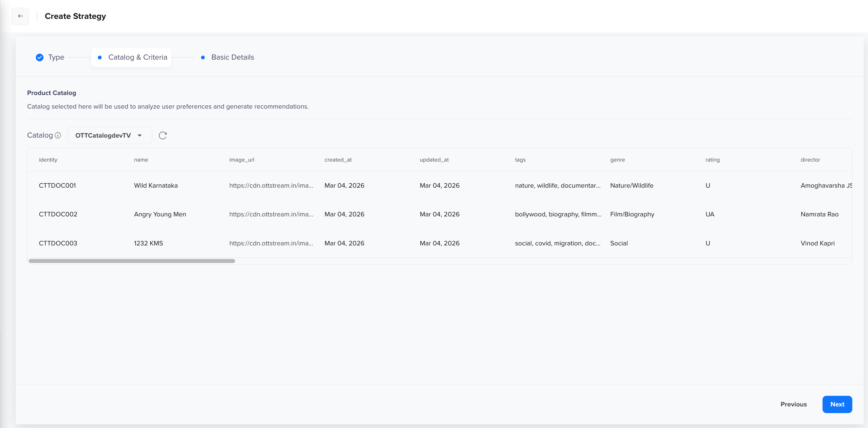Click the image URL for Angry Young Men
The height and width of the screenshot is (428, 868).
tap(271, 214)
